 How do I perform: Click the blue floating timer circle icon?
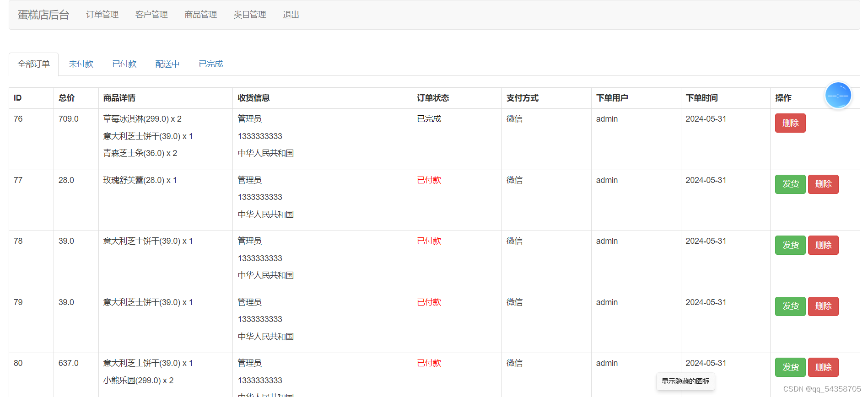(838, 96)
